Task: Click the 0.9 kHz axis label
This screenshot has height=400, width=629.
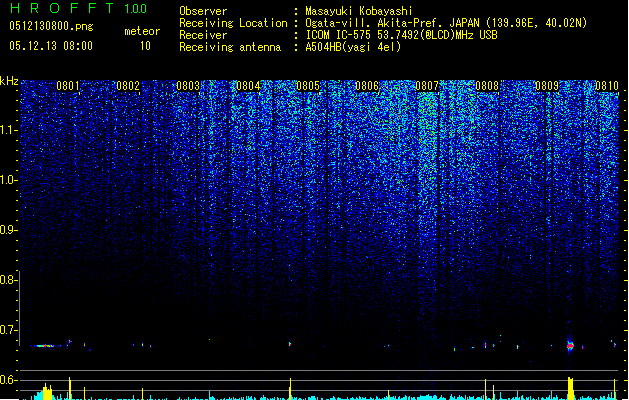Action: [x=8, y=230]
